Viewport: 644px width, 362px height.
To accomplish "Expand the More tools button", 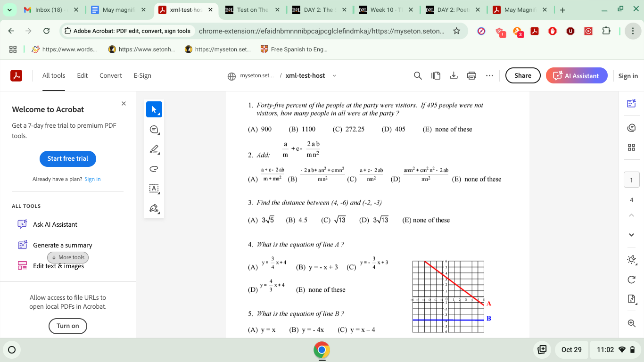I will pos(68,257).
